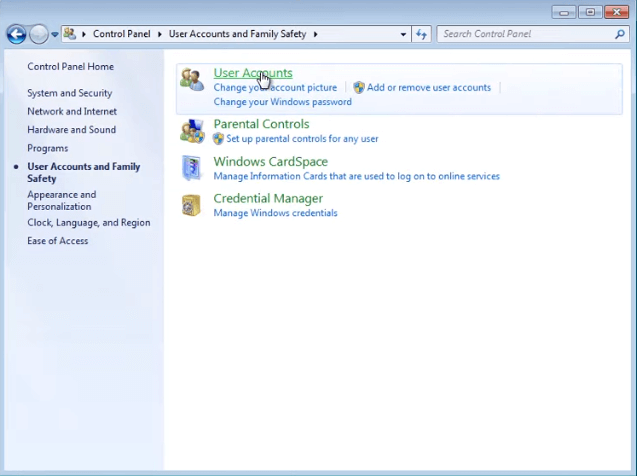Screen dimensions: 637x476
Task: Refresh the Control Panel address bar
Action: pyautogui.click(x=421, y=34)
